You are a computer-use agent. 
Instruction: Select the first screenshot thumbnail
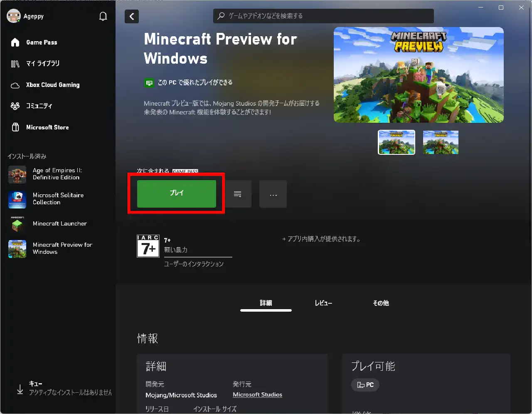click(397, 142)
